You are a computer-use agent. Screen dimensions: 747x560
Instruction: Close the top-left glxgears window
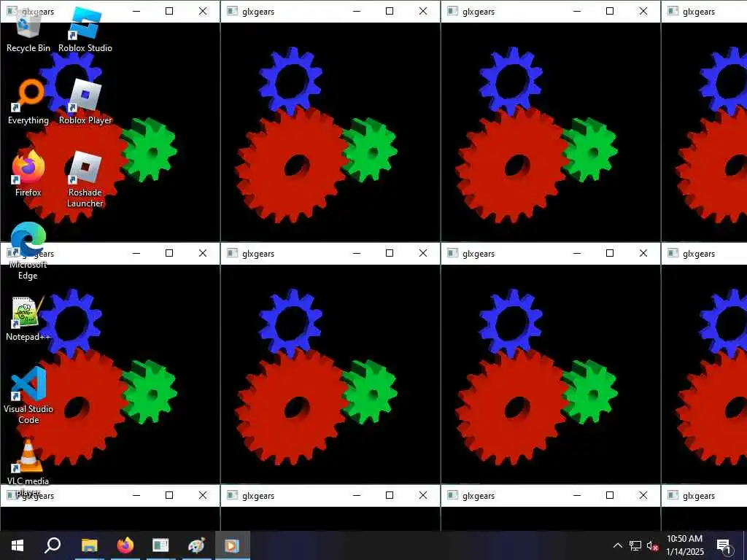coord(203,11)
